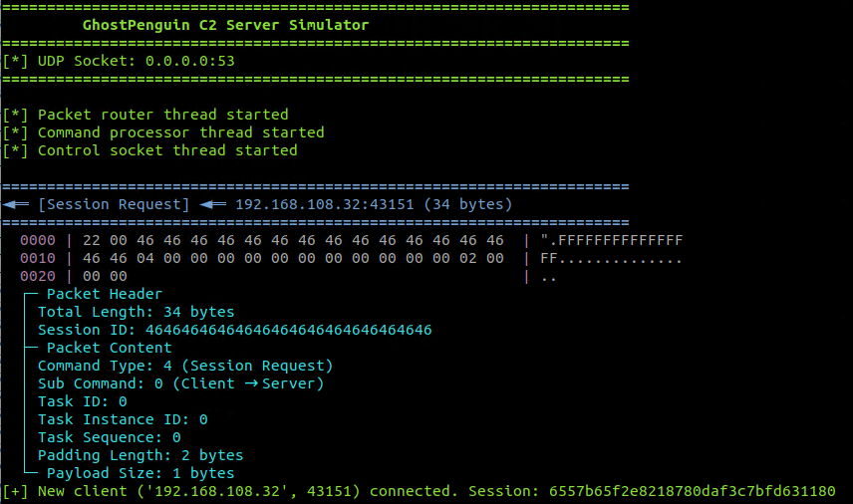The width and height of the screenshot is (853, 504).
Task: Click the Control socket thread started message
Action: point(149,150)
